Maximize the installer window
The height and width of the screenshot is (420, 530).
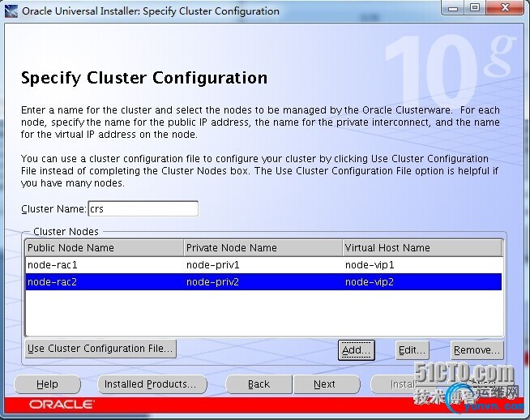tap(476, 9)
